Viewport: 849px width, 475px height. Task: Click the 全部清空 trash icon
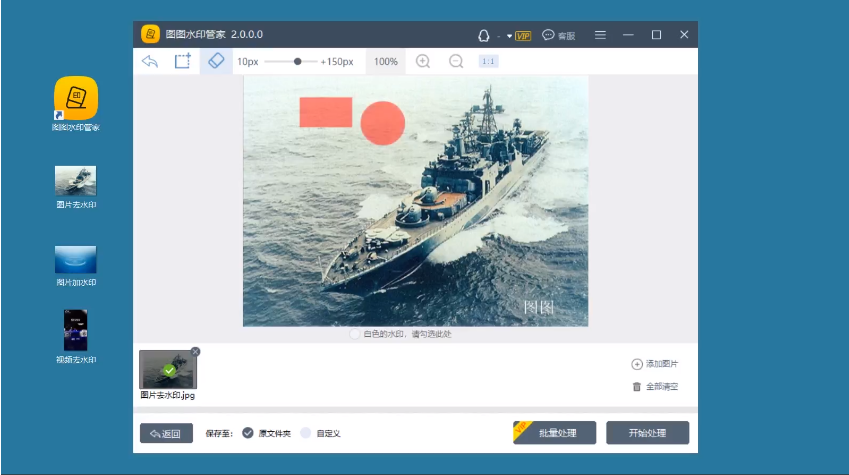pyautogui.click(x=637, y=387)
